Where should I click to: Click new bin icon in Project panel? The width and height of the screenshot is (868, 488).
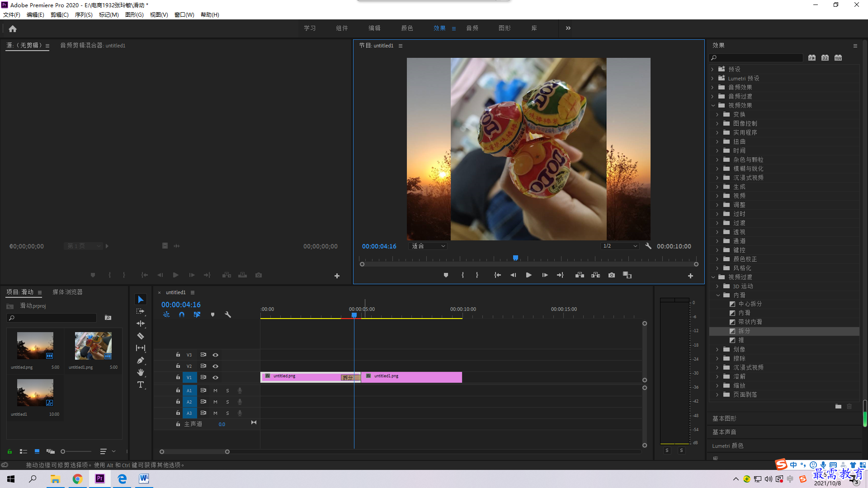point(108,318)
